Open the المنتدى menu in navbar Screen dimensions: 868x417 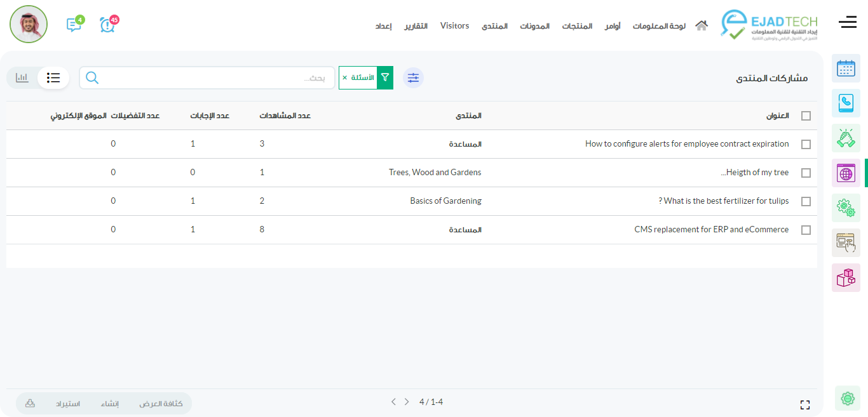(494, 26)
